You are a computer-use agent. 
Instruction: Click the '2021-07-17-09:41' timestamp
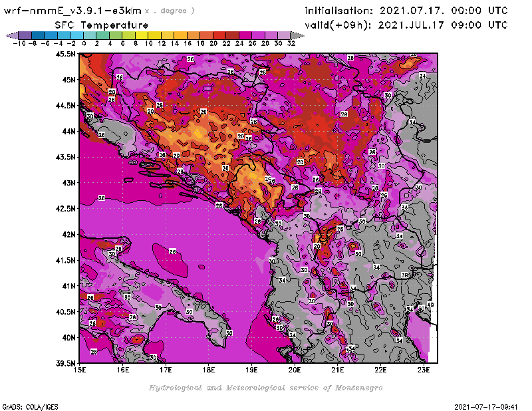point(486,407)
